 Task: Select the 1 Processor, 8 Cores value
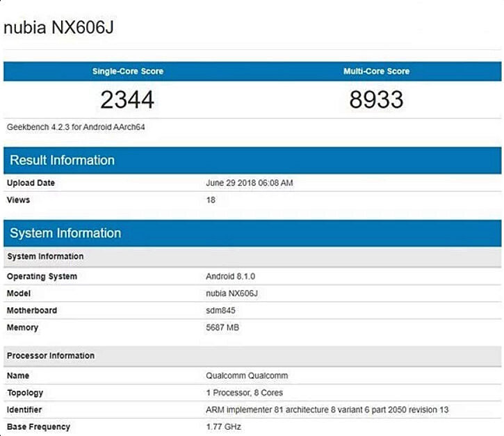[245, 393]
